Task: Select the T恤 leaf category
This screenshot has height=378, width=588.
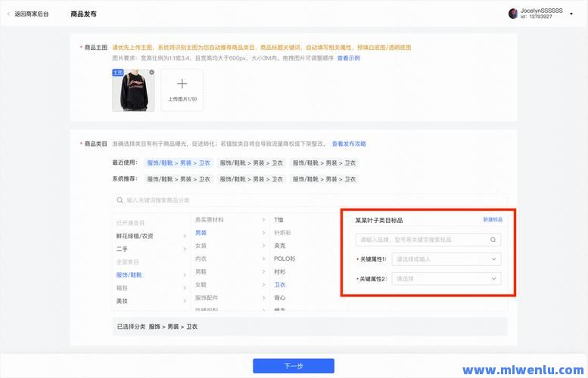Action: click(278, 220)
